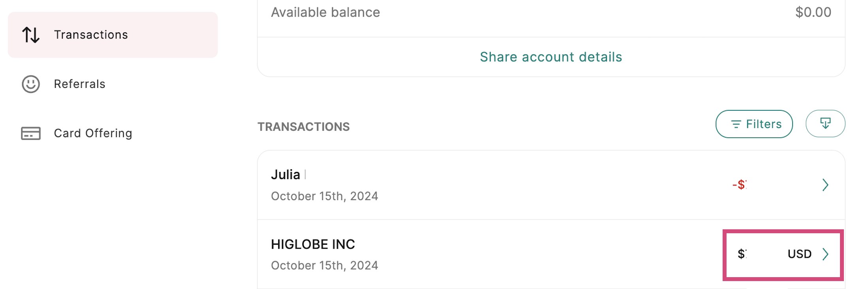868x289 pixels.
Task: Expand HIGLOBE INC transaction chevron arrow
Action: [x=825, y=254]
